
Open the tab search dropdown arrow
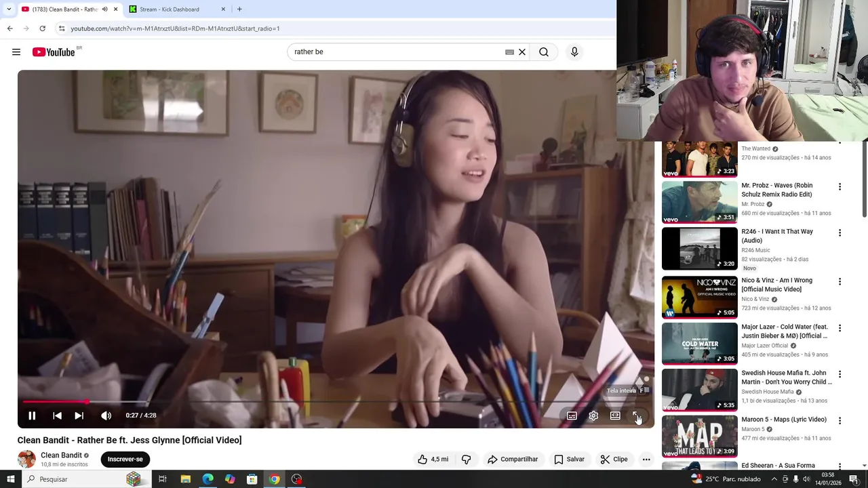(x=9, y=9)
